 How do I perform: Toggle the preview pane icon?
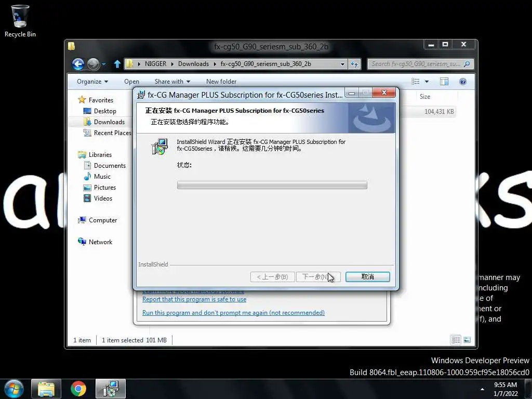coord(444,82)
